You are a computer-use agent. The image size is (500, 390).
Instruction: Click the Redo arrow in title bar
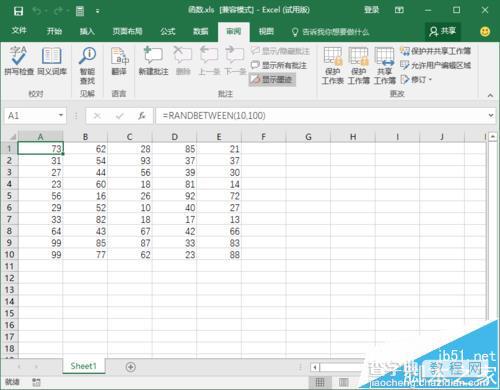pyautogui.click(x=58, y=11)
